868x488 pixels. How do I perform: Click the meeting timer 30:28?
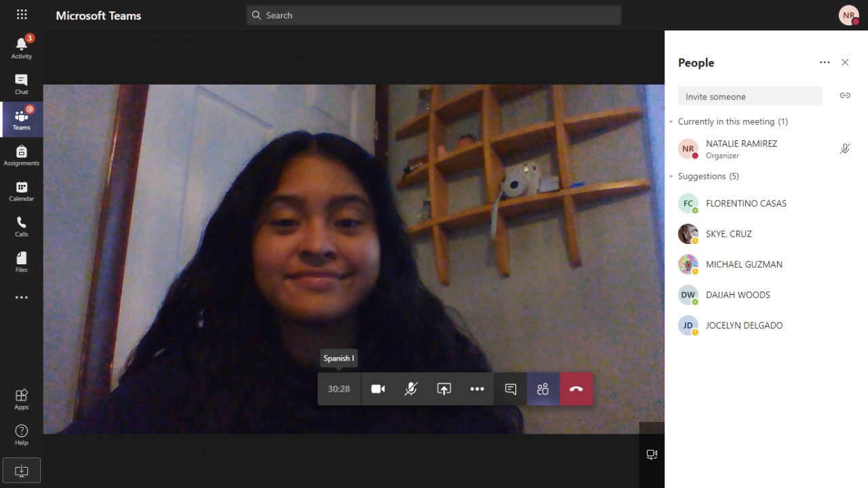click(339, 389)
